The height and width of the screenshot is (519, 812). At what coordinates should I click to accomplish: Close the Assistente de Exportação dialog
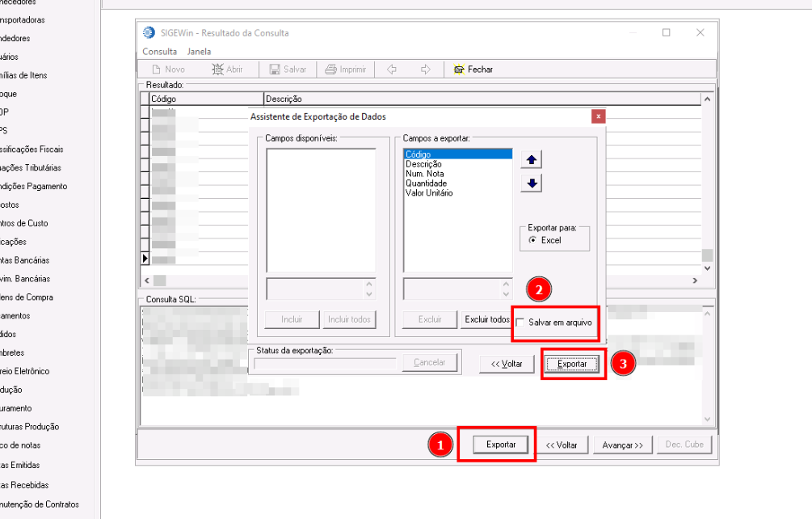tap(598, 116)
